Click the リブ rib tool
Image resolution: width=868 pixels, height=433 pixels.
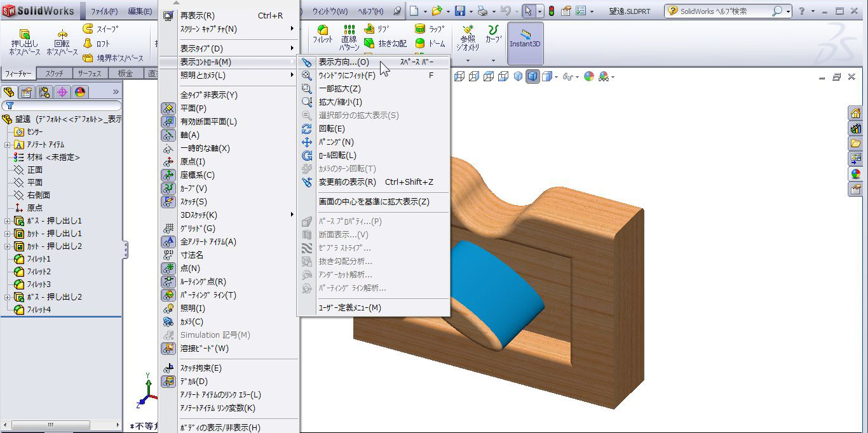pos(377,29)
